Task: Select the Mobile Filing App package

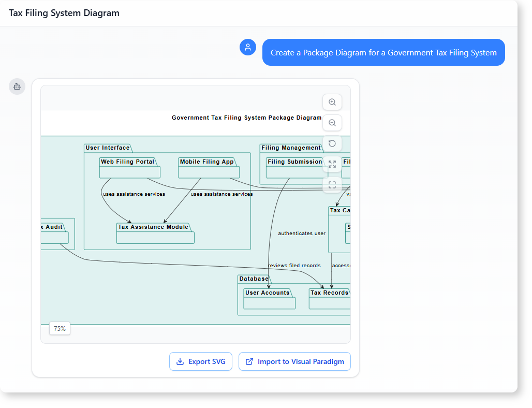Action: pos(209,168)
